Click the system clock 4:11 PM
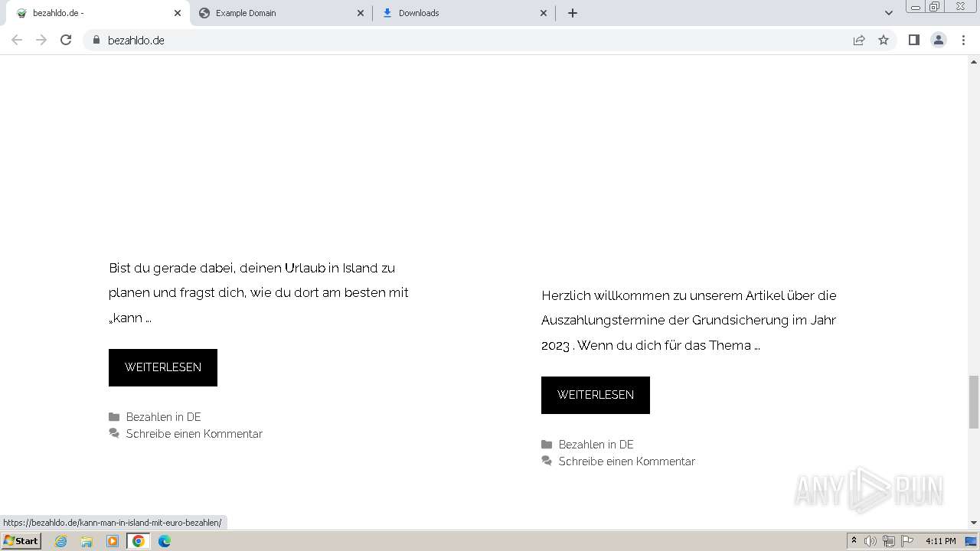Viewport: 980px width, 551px height. click(x=941, y=541)
